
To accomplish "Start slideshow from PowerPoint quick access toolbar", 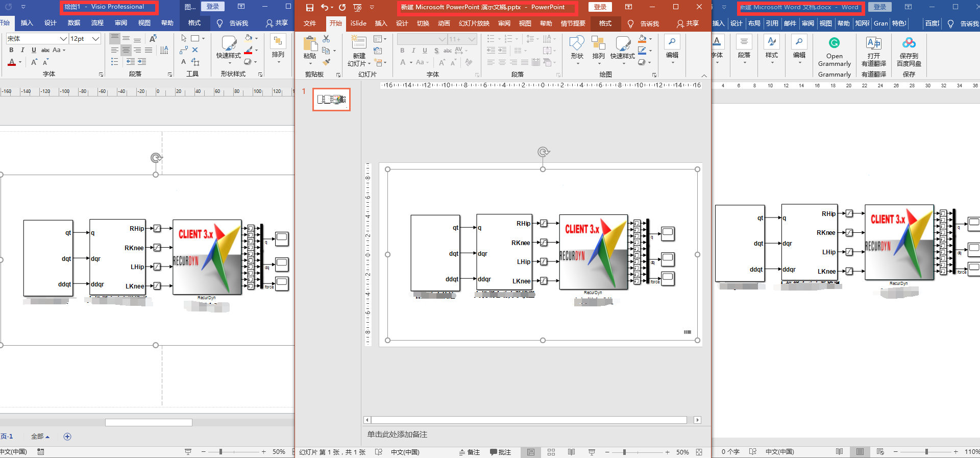I will tap(357, 7).
